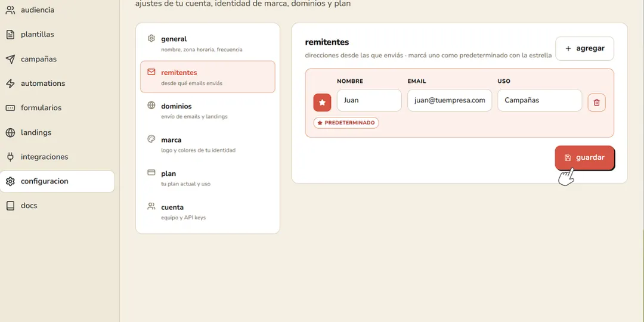Click the floppy disk icon on guardar
Screen dimensions: 644x322
(x=568, y=157)
